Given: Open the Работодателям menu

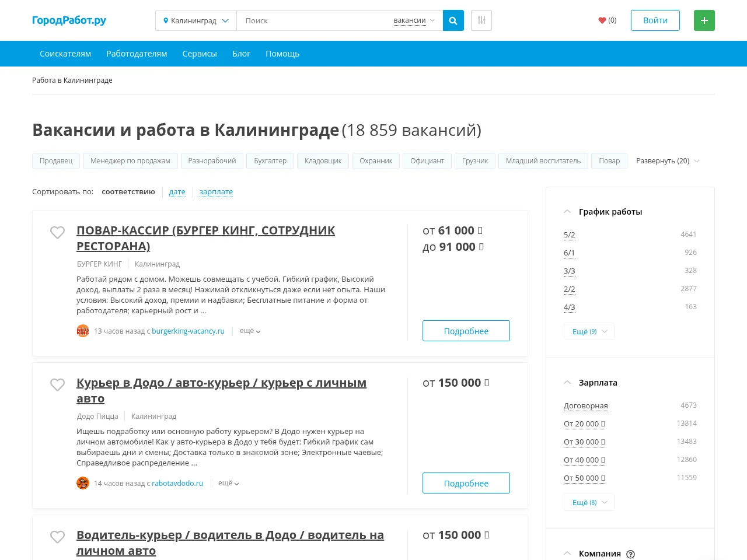Looking at the screenshot, I should [x=137, y=54].
